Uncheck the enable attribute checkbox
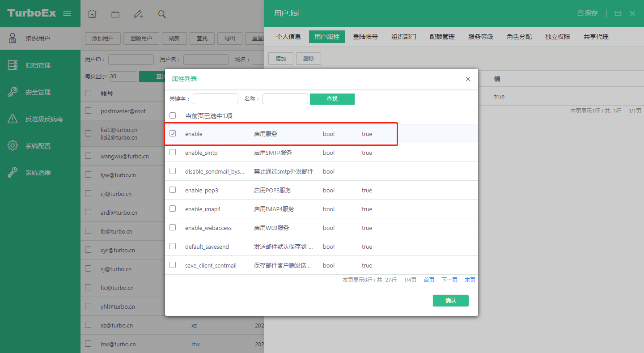The image size is (644, 353). point(173,133)
